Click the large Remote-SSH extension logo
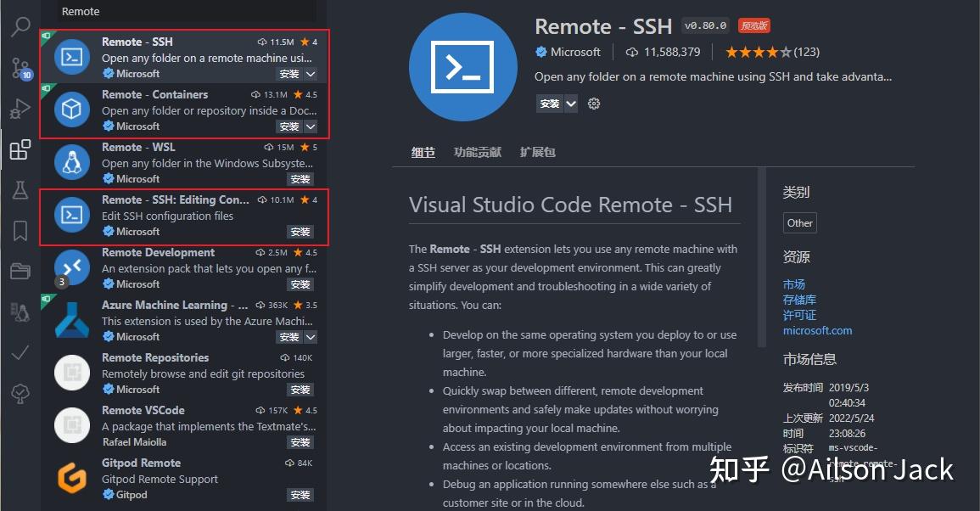 pyautogui.click(x=463, y=66)
